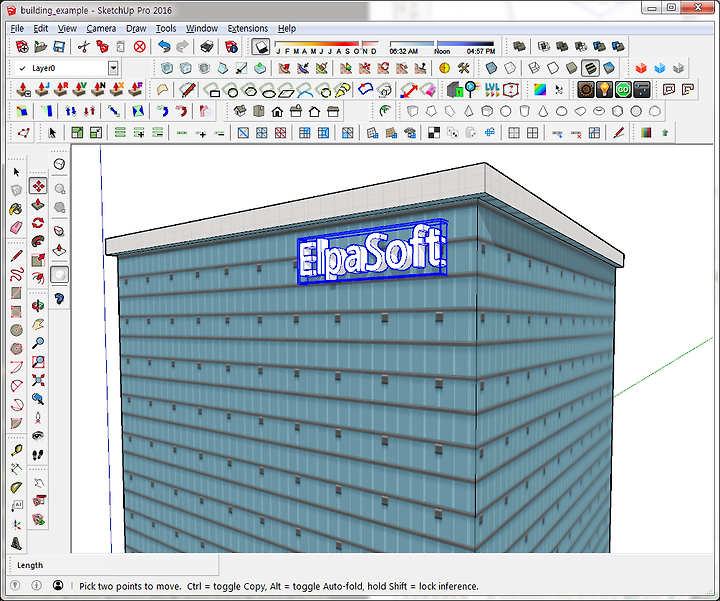This screenshot has height=601, width=720.
Task: Click the sphere shape icon
Action: click(x=506, y=111)
